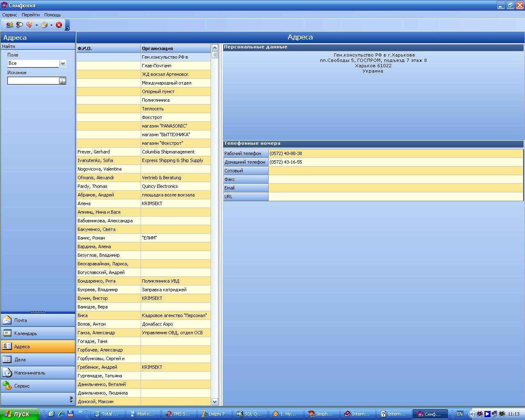Click the find contact magnifier toolbar icon
The width and height of the screenshot is (525, 420).
(x=19, y=25)
